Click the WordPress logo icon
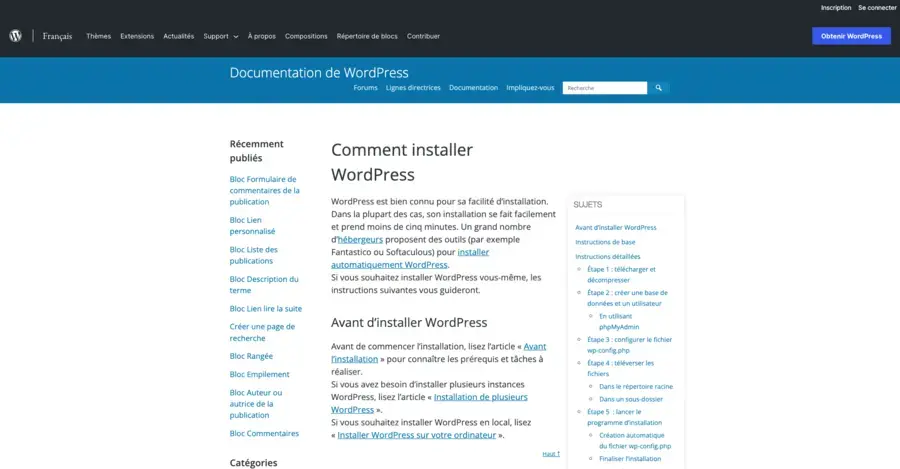 15,36
